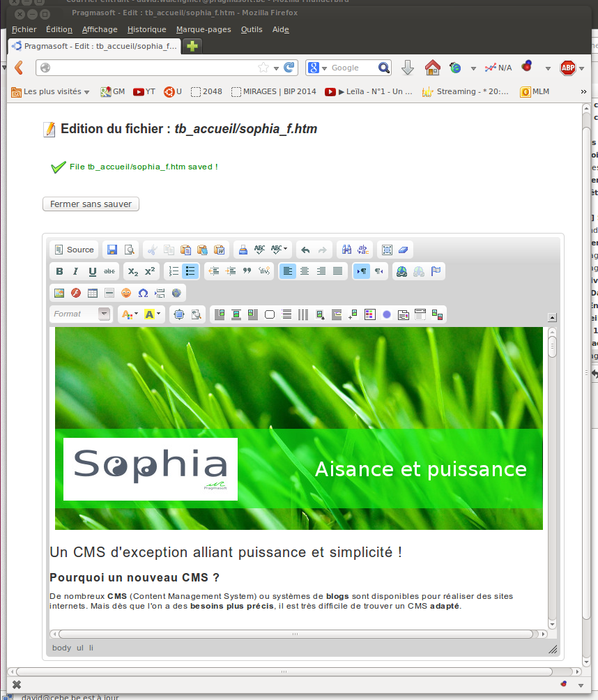
Task: Insert a page break
Action: point(160,293)
